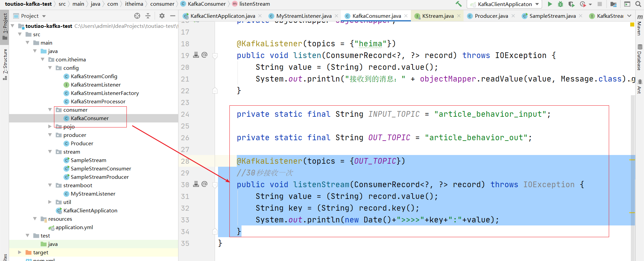Screen dimensions: 644x261
Task: Select KafkaStreamProcessor in tree
Action: [x=98, y=101]
